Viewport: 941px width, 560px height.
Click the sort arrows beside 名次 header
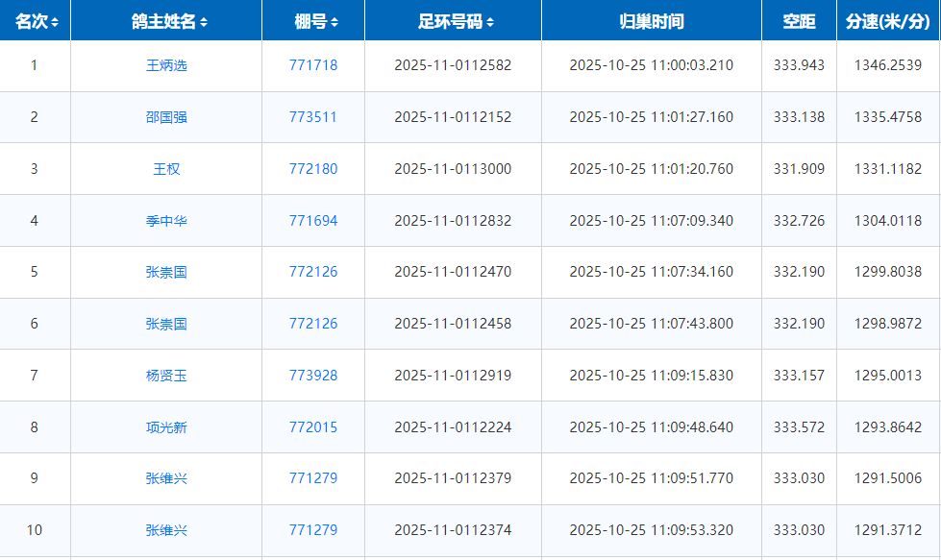(x=55, y=22)
